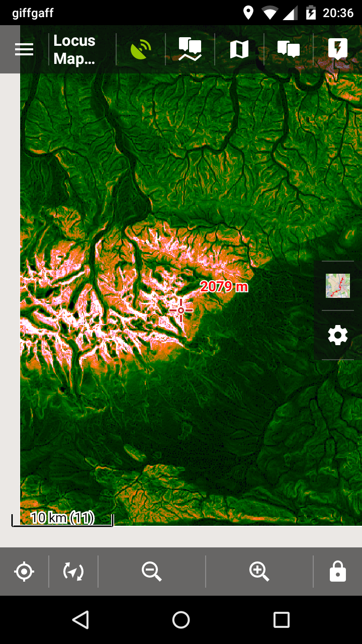Open Android recent apps button

(x=282, y=620)
